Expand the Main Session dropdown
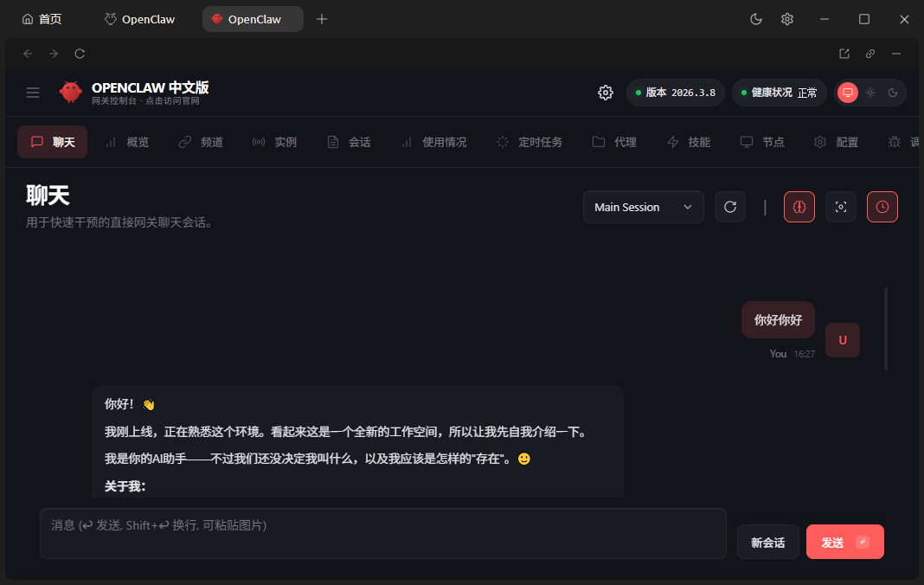Image resolution: width=924 pixels, height=585 pixels. (x=644, y=207)
